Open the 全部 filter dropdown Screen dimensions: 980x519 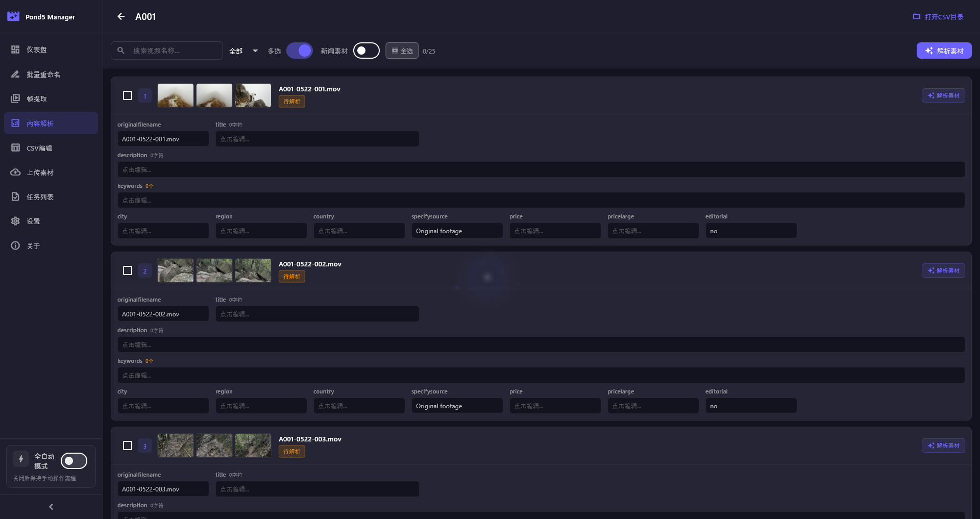click(x=244, y=51)
